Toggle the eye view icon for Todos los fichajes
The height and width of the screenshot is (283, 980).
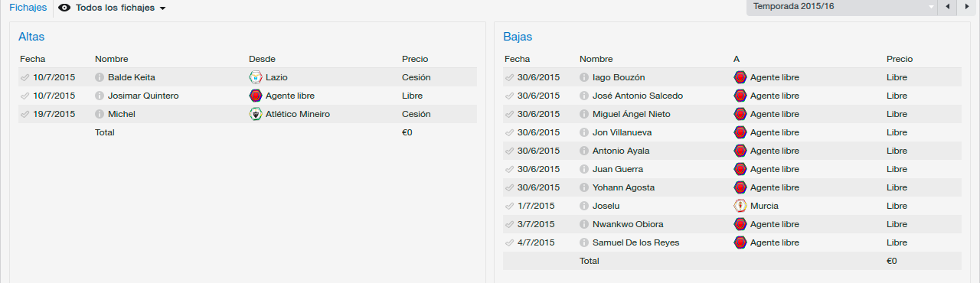(x=64, y=8)
